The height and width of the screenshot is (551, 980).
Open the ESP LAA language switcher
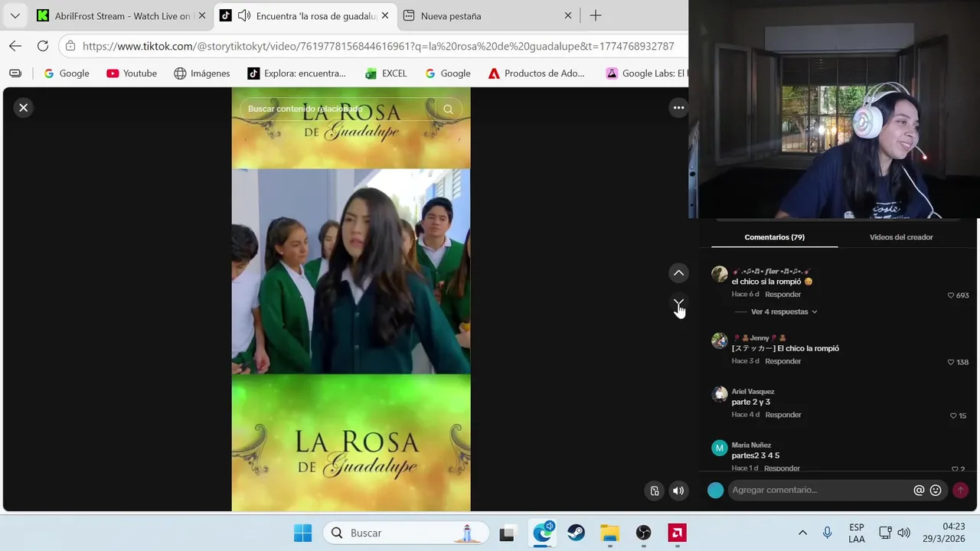[857, 533]
